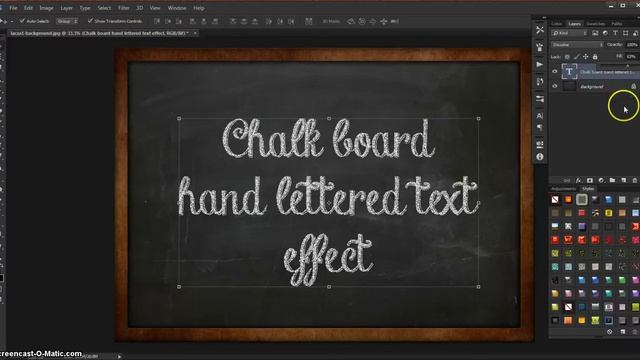Open the Brush panel (brush in cup) icon
The image size is (640, 360).
[540, 47]
